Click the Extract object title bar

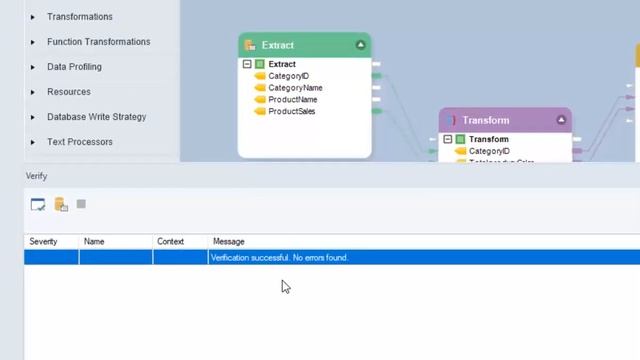305,45
